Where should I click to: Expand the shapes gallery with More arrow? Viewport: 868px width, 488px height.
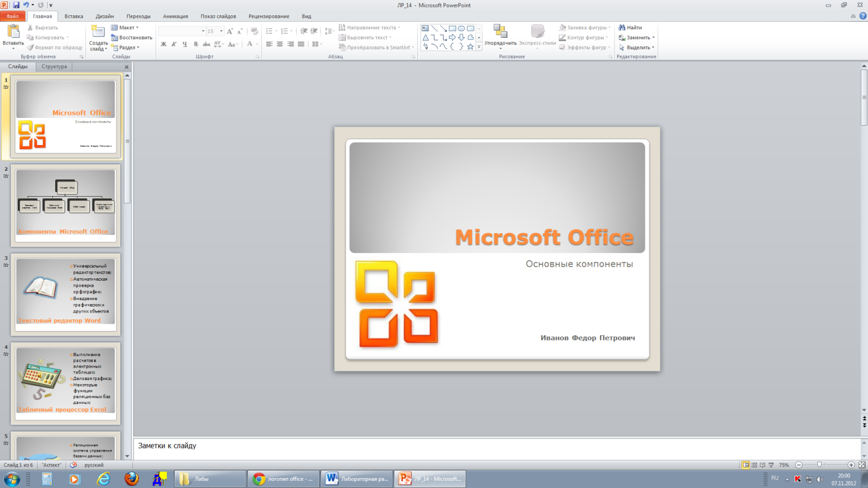coord(479,47)
